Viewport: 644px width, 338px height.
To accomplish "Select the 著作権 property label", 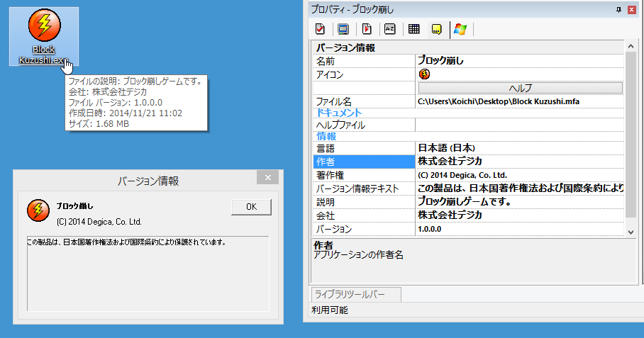I will click(330, 175).
